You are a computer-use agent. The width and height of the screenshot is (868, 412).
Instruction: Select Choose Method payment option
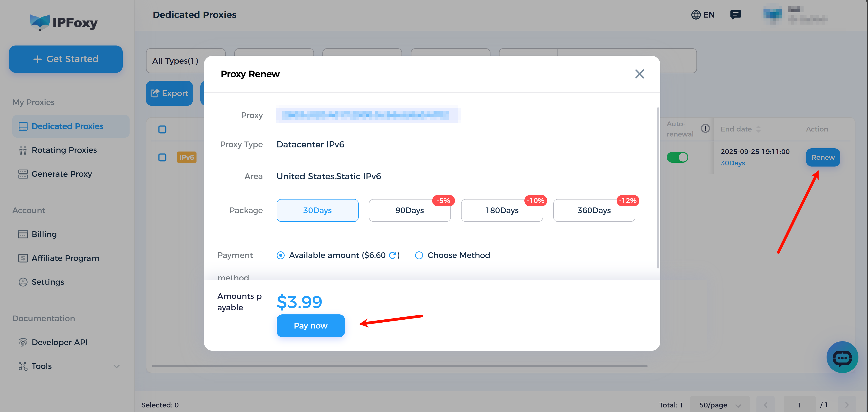click(419, 255)
